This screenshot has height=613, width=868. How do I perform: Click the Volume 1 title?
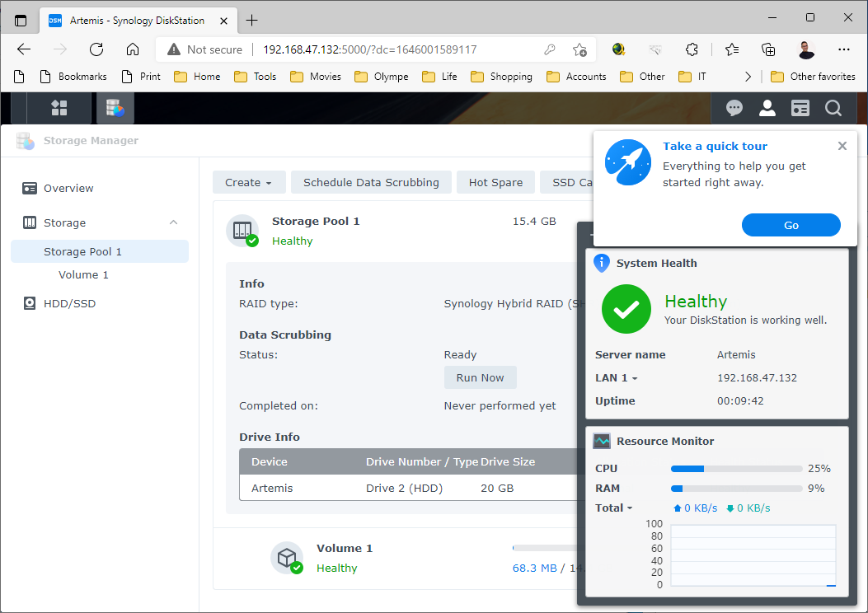(345, 548)
